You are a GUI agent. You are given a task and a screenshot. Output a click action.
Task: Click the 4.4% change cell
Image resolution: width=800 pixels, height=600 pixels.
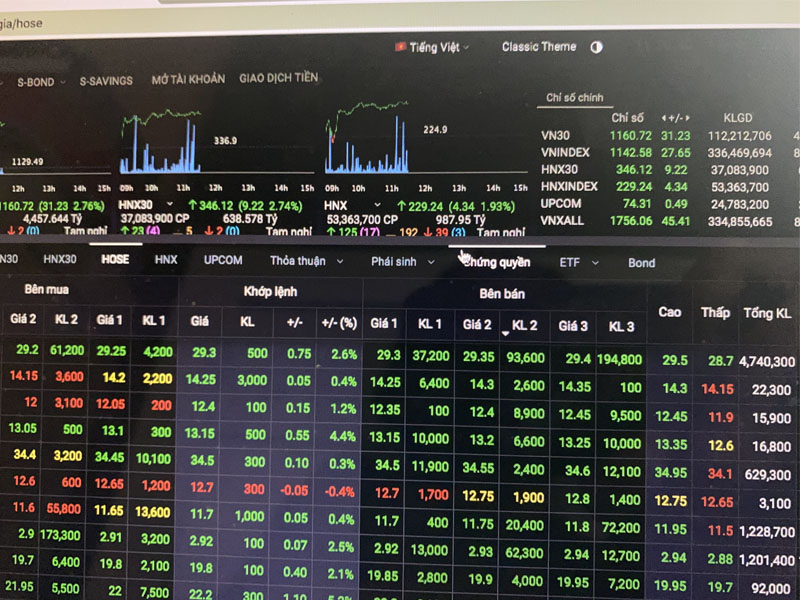tap(342, 436)
